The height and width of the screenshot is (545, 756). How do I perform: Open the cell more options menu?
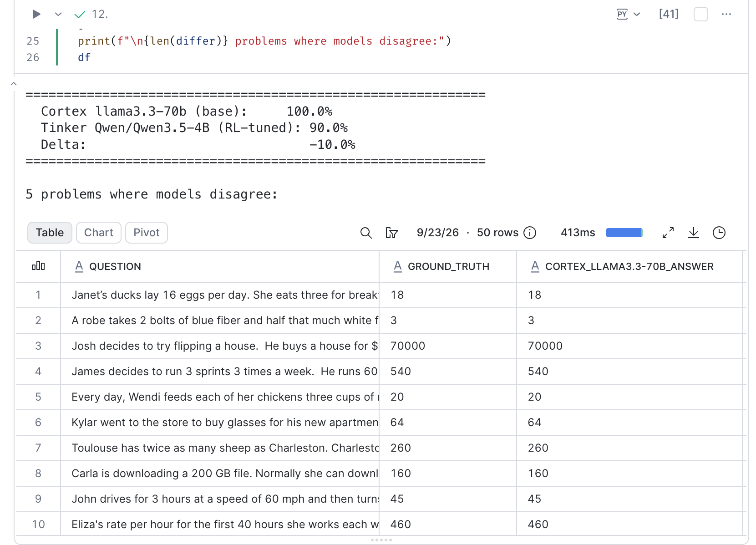coord(726,14)
